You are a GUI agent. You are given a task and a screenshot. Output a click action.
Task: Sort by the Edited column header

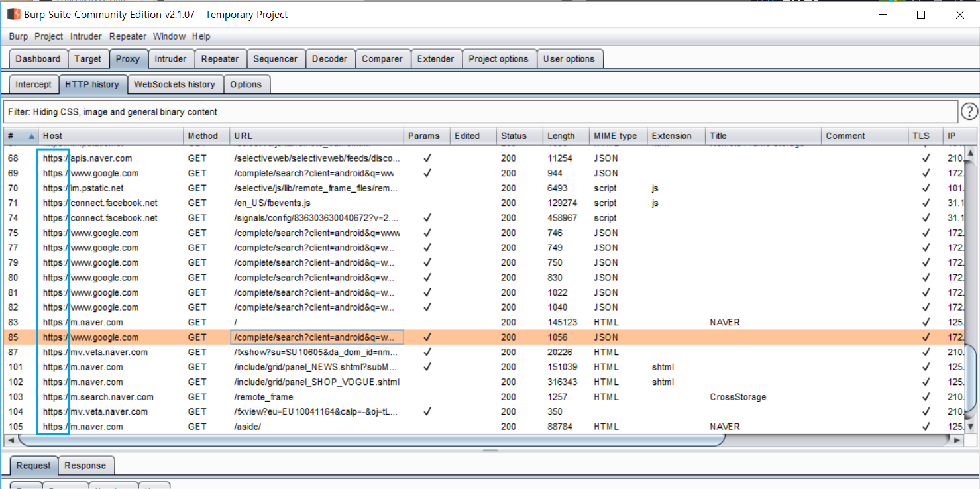click(473, 136)
